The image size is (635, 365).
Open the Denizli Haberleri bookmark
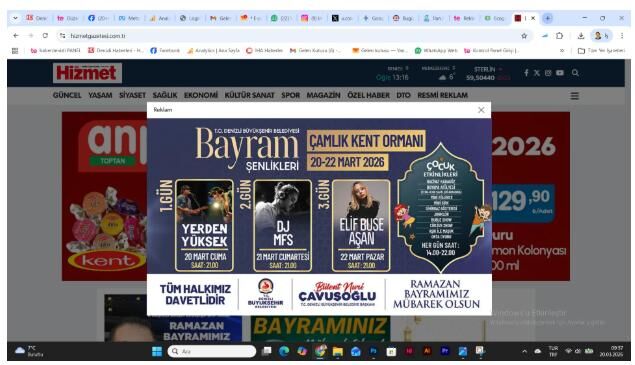coord(116,51)
